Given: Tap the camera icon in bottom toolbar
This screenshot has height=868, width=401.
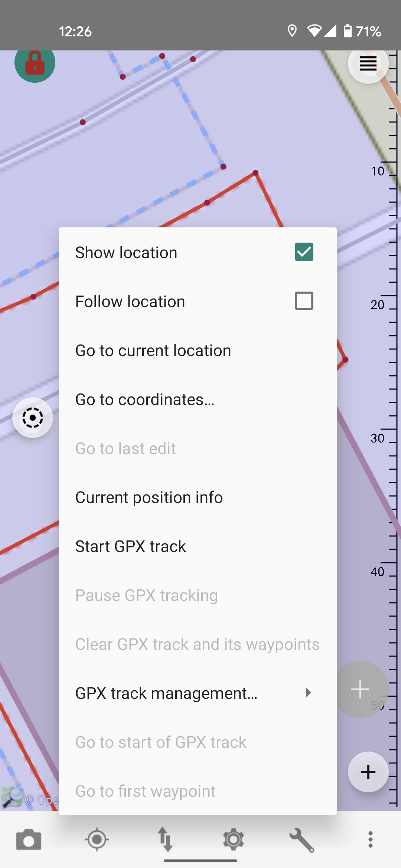Looking at the screenshot, I should (29, 839).
